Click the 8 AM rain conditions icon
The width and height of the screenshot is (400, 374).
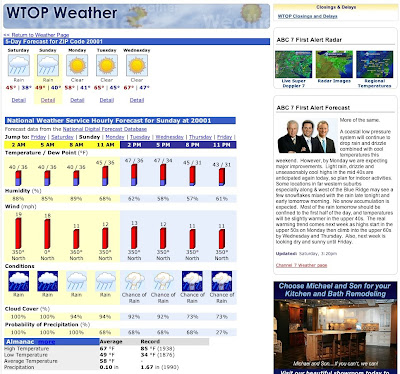coord(76,281)
